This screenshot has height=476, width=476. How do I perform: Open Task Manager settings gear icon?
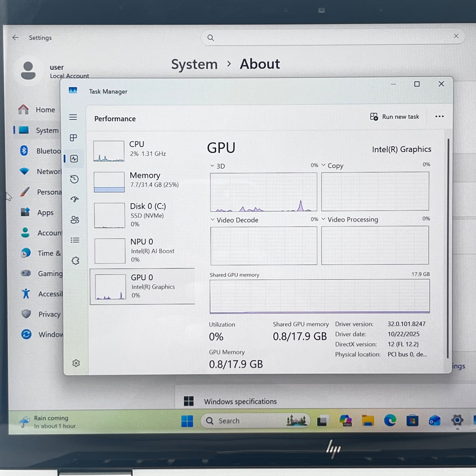coord(76,363)
